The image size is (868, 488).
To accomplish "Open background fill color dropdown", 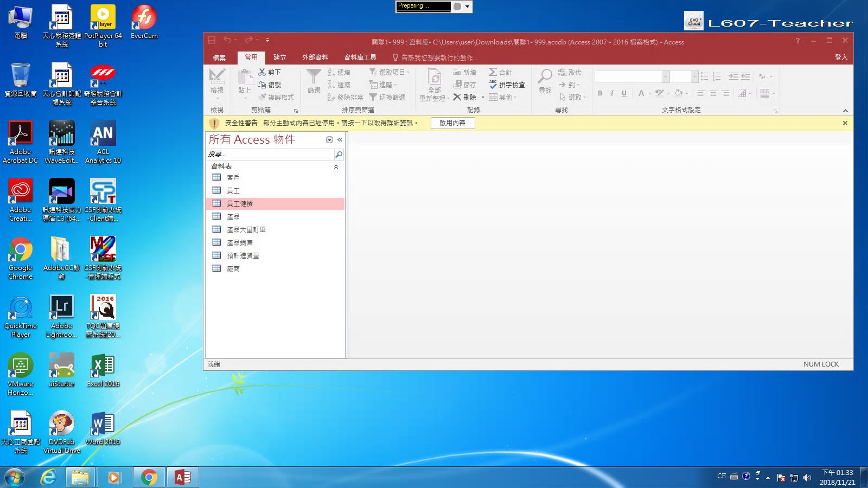I will click(x=686, y=93).
